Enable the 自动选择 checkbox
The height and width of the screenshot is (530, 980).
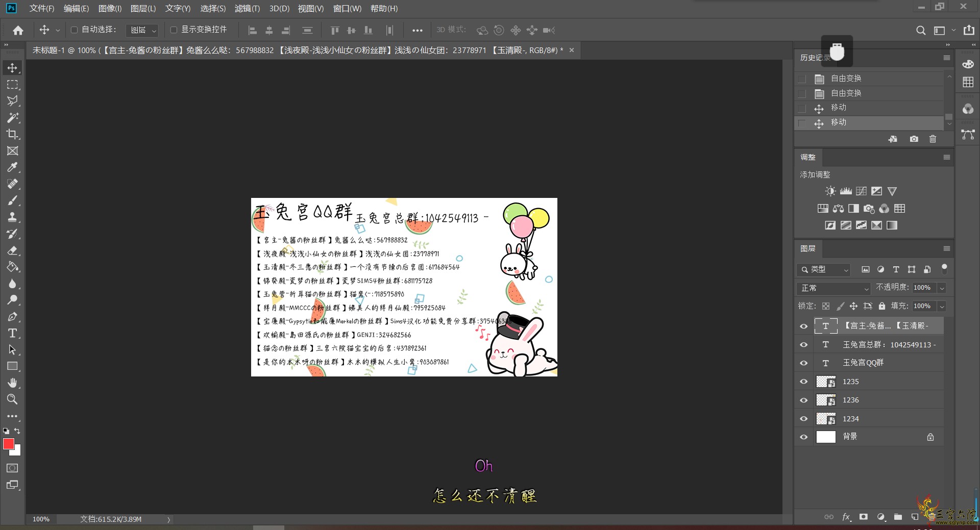[74, 30]
